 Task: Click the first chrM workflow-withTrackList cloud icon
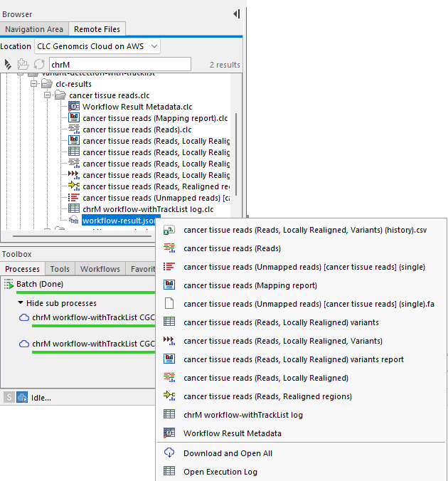click(x=24, y=317)
